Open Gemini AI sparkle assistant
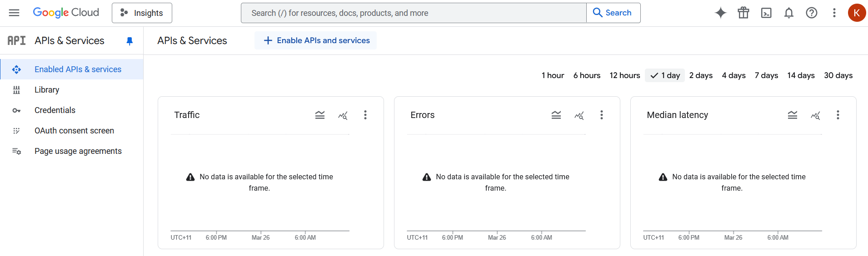This screenshot has height=256, width=868. (x=720, y=13)
